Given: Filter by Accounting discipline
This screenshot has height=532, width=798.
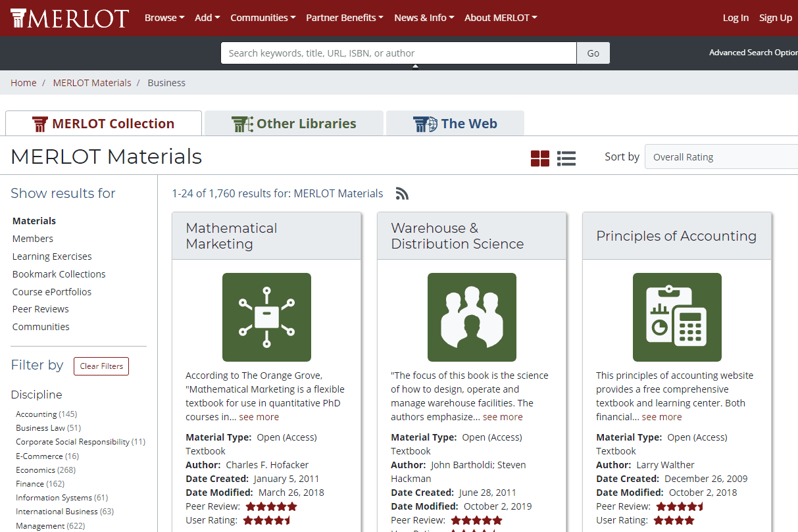Looking at the screenshot, I should coord(36,414).
